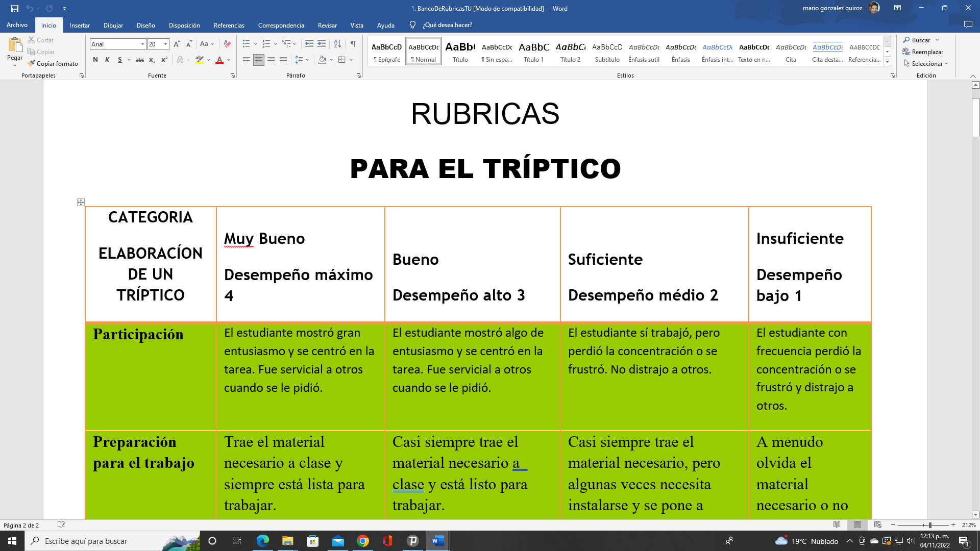This screenshot has height=551, width=980.
Task: Apply bulleted list formatting
Action: click(x=247, y=44)
